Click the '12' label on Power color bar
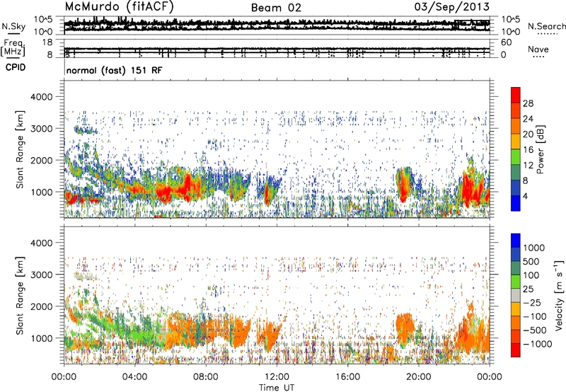Image resolution: width=566 pixels, height=392 pixels. pyautogui.click(x=528, y=166)
